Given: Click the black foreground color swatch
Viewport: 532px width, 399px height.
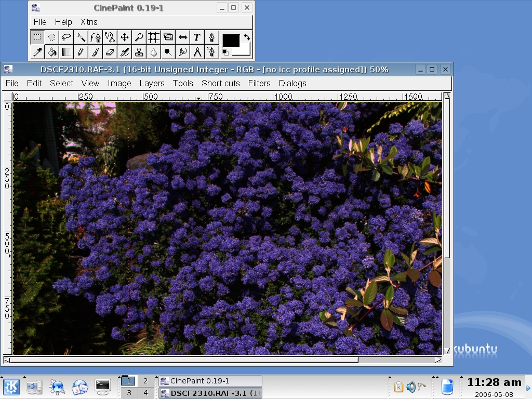Looking at the screenshot, I should click(x=230, y=40).
